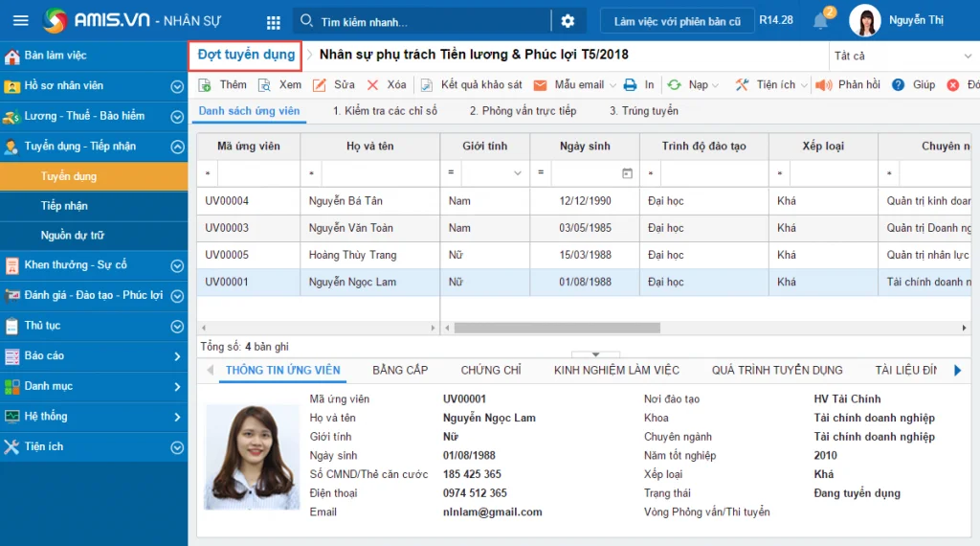Click the Giúp help icon
Screen dimensions: 980x546
click(x=899, y=85)
